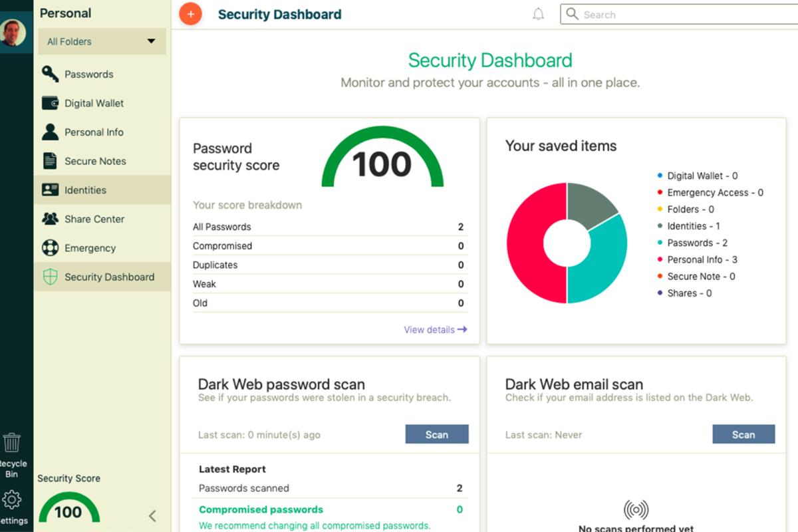The height and width of the screenshot is (532, 798).
Task: Click the red Personal Info chart segment
Action: pyautogui.click(x=527, y=243)
